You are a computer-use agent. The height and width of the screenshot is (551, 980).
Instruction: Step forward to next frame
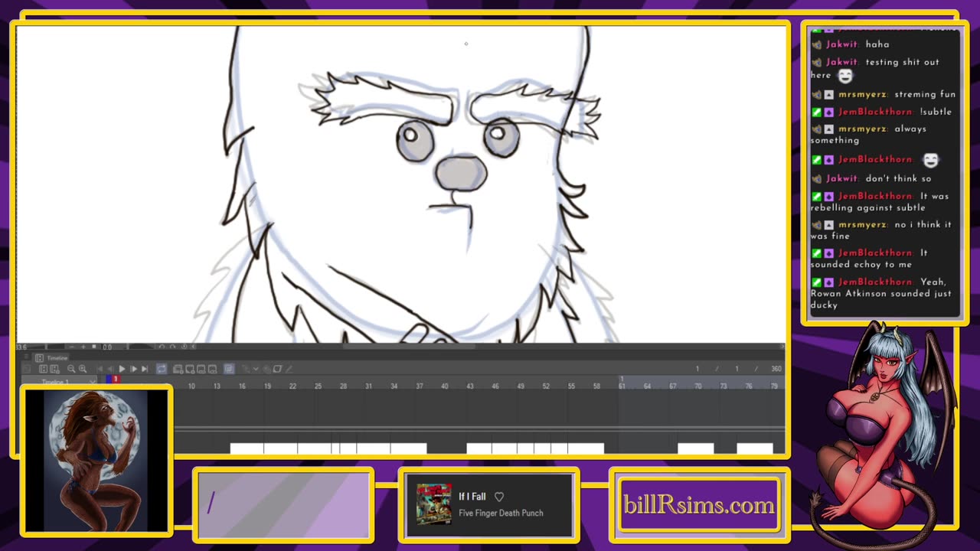(x=133, y=369)
